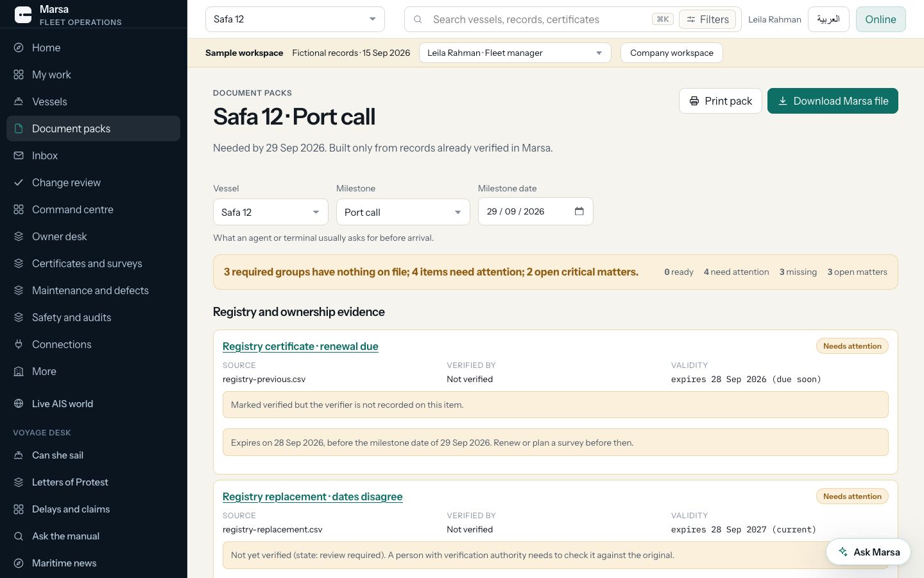The image size is (924, 578).
Task: Click the Inbox envelope icon
Action: click(19, 155)
